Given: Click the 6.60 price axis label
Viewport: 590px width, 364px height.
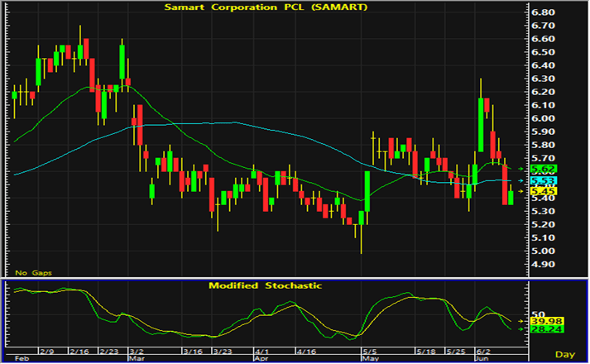Looking at the screenshot, I should coord(543,39).
